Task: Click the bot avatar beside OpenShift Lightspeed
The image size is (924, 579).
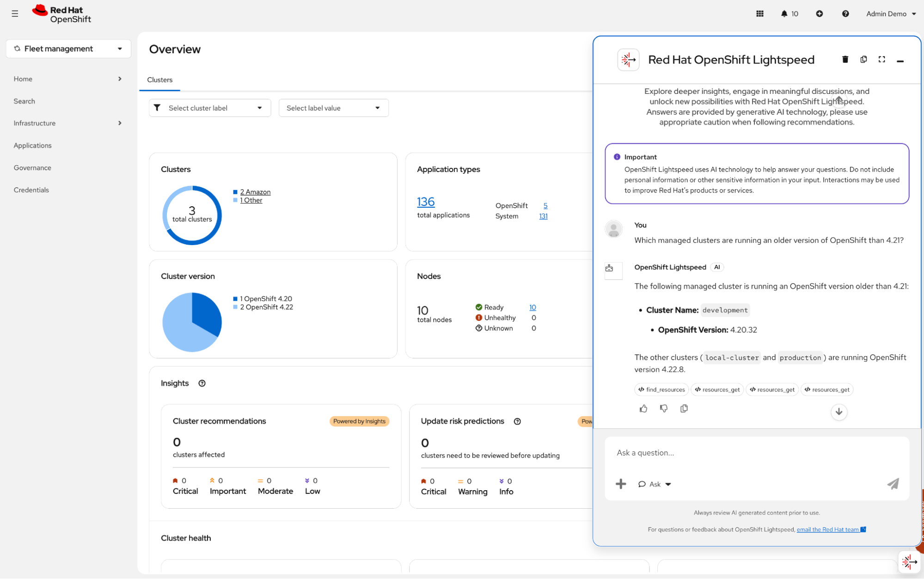Action: click(x=613, y=270)
